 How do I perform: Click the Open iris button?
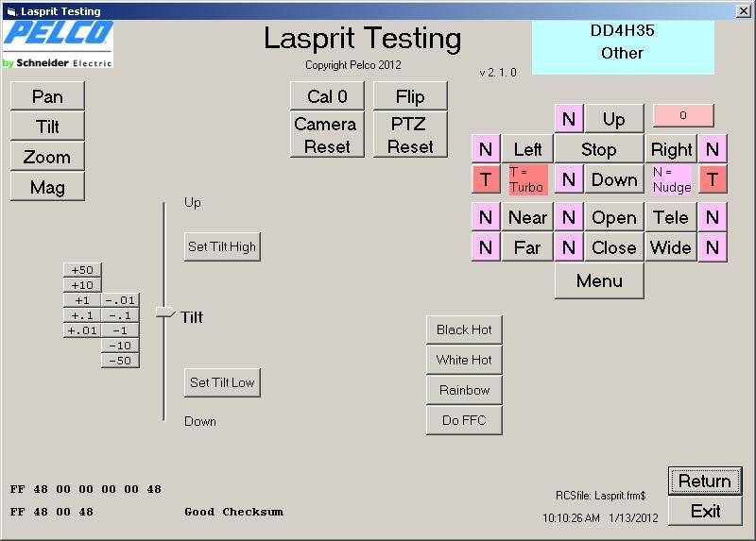(613, 217)
